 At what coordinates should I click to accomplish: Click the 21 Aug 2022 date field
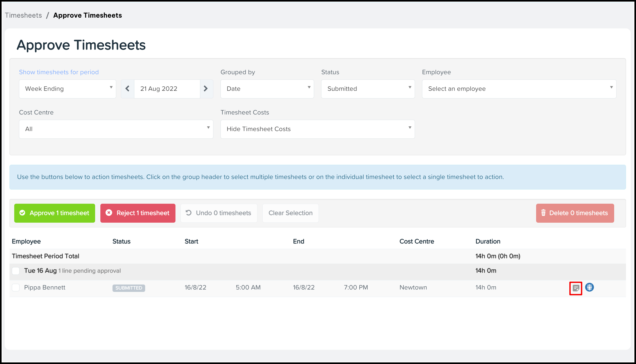tap(167, 89)
